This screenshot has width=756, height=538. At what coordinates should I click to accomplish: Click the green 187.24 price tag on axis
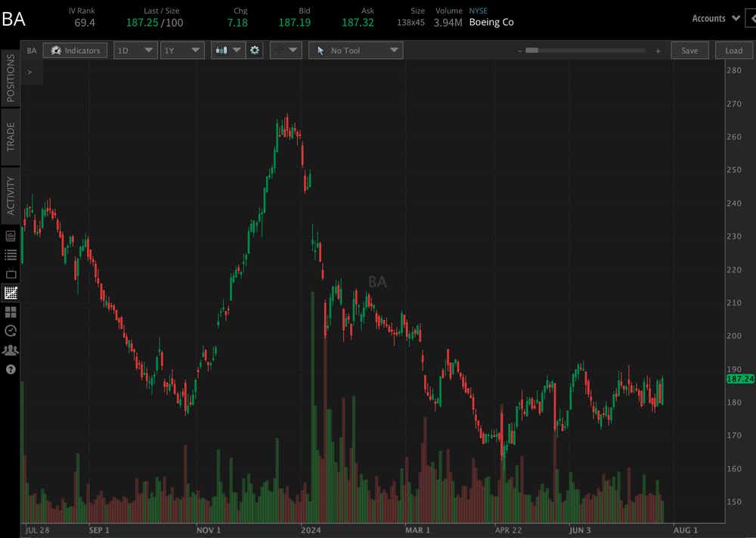(x=740, y=379)
